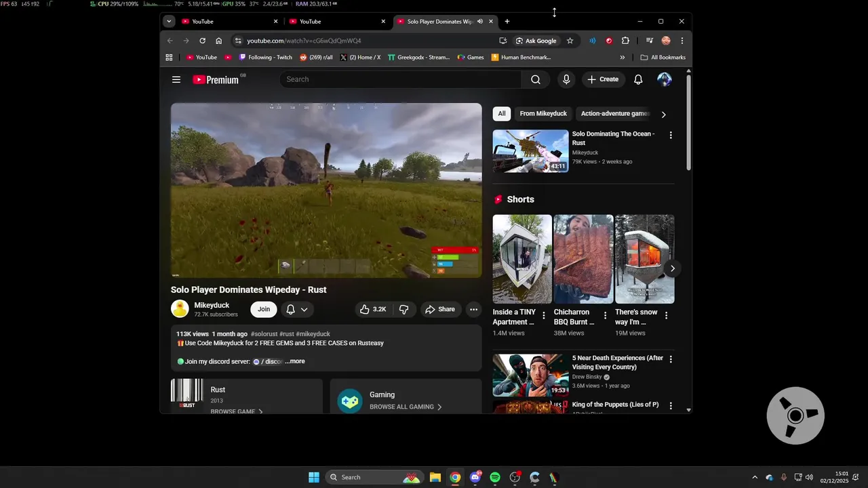
Task: Select Action-adventure games filter chip
Action: pyautogui.click(x=615, y=114)
